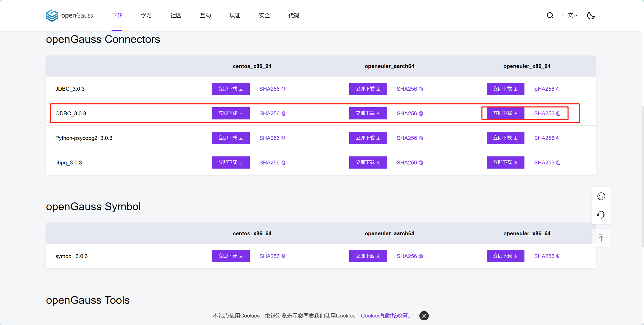
Task: Close the cookies notice banner
Action: pos(424,315)
